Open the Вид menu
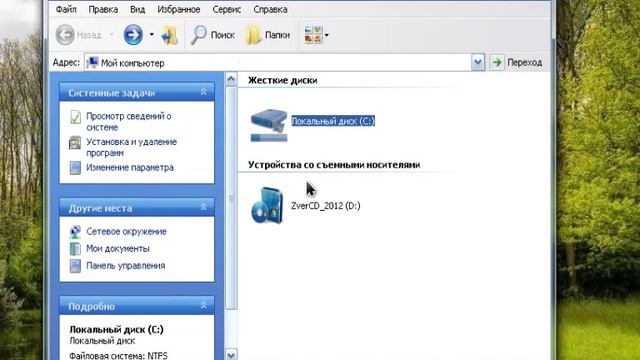The width and height of the screenshot is (640, 360). [138, 9]
